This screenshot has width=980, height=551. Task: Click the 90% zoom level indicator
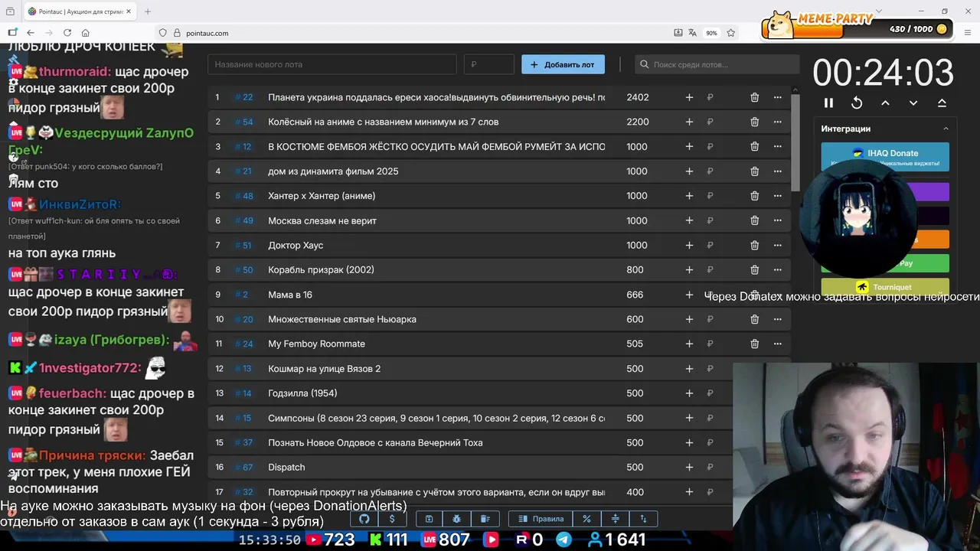click(x=712, y=33)
